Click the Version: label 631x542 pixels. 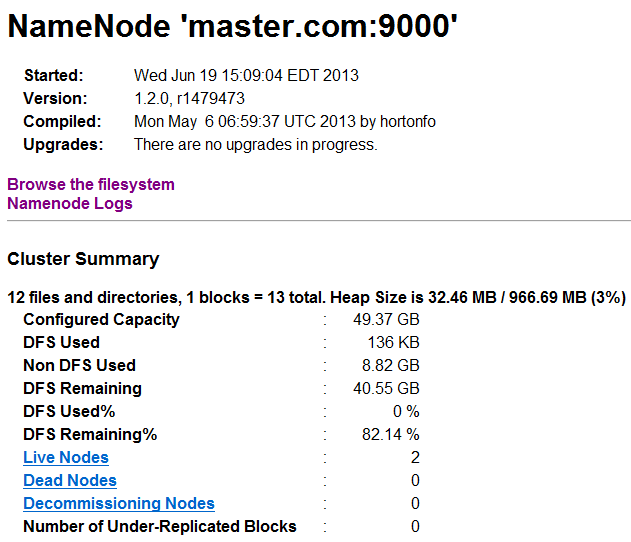(55, 99)
